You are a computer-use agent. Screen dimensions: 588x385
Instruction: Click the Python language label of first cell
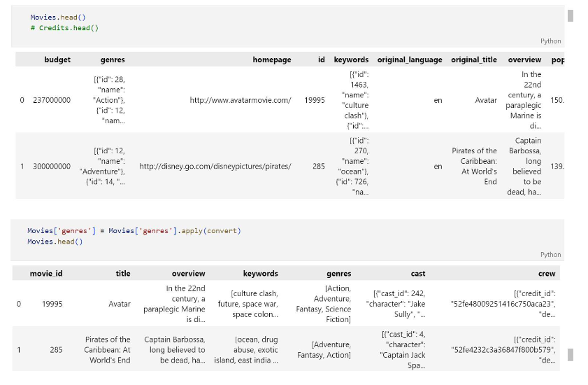click(x=550, y=41)
